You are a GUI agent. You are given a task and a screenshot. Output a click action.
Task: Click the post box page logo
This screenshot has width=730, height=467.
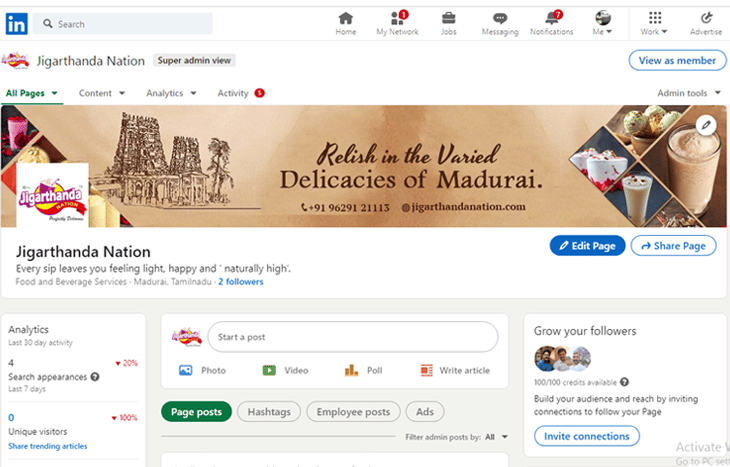[186, 337]
